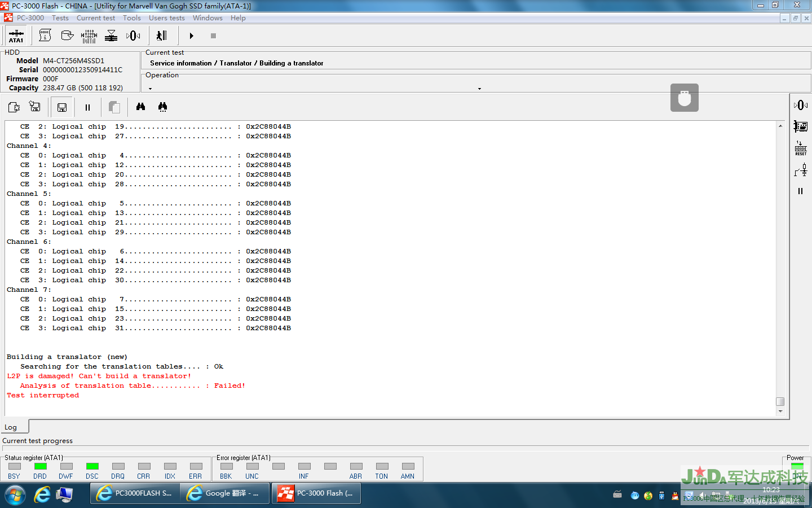
Task: Click the log scrollbar down arrow
Action: [780, 411]
